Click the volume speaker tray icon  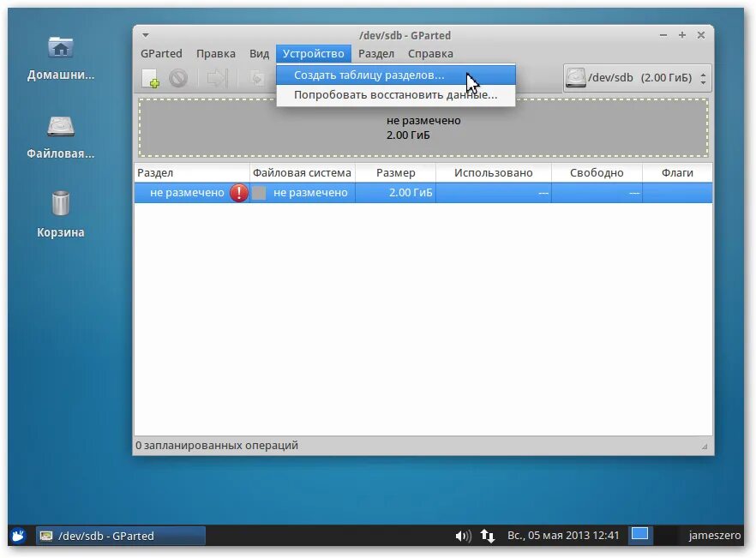(464, 536)
